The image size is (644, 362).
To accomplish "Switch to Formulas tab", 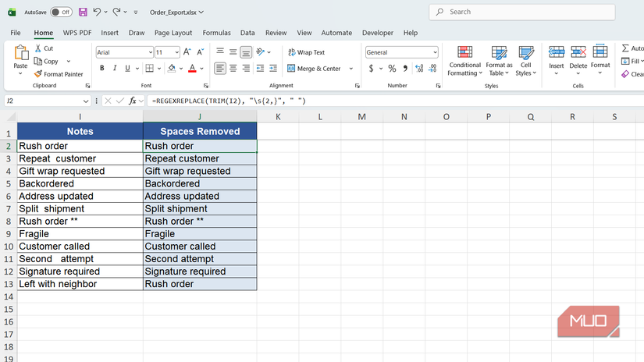I will click(216, 33).
